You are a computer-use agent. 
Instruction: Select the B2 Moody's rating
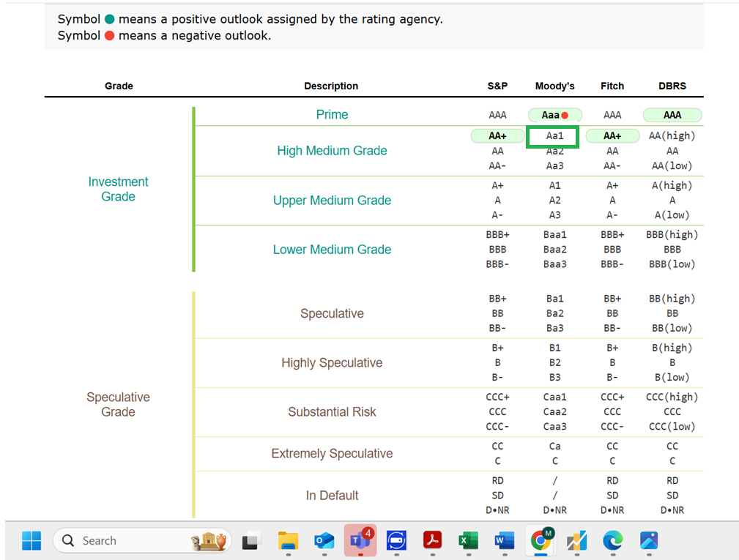[x=554, y=362]
